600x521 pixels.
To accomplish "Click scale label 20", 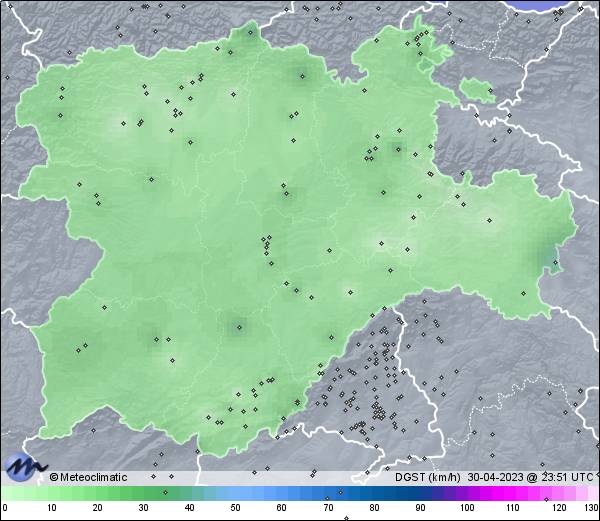I will 98,508.
